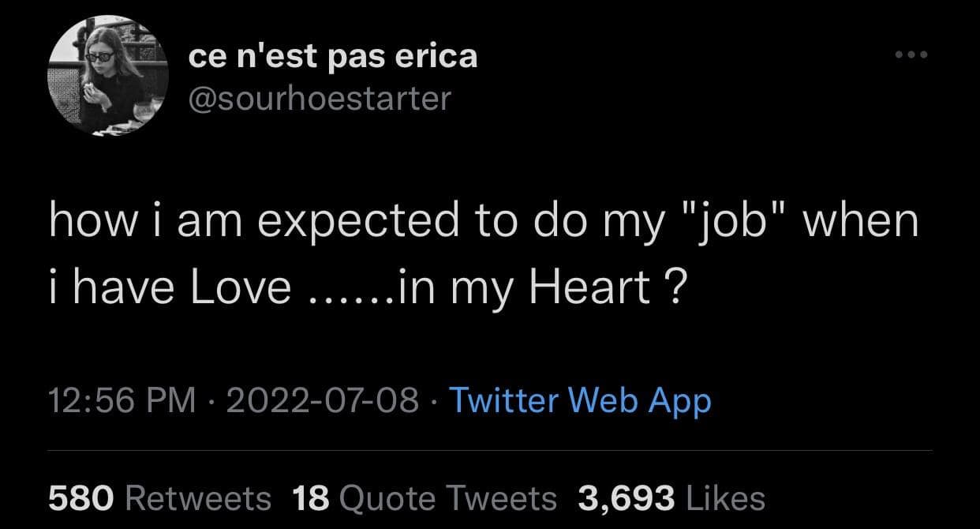Click the word "when" in the tweet
980x529 pixels.
[x=862, y=223]
